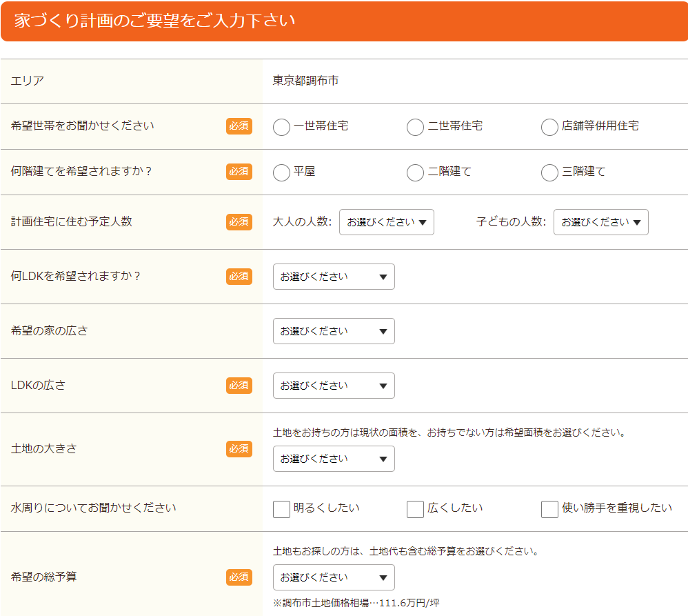Open the 希望の家の広さ dropdown

click(334, 331)
